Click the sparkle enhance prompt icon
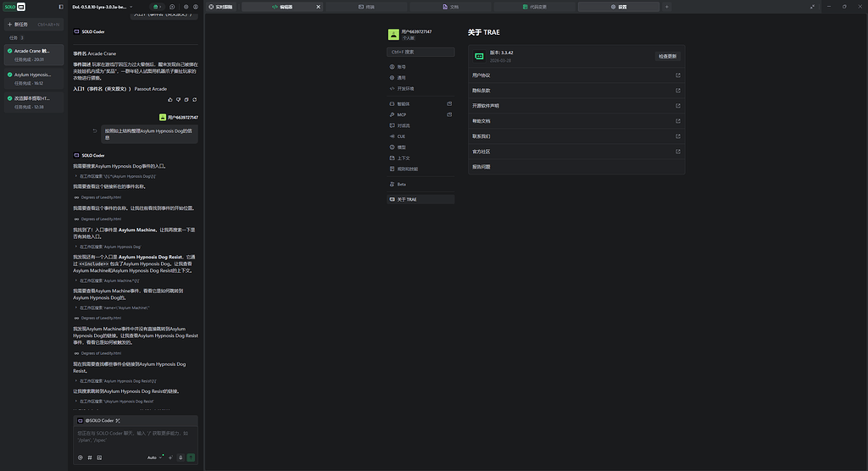Screen dimensions: 868x471 click(x=170, y=457)
